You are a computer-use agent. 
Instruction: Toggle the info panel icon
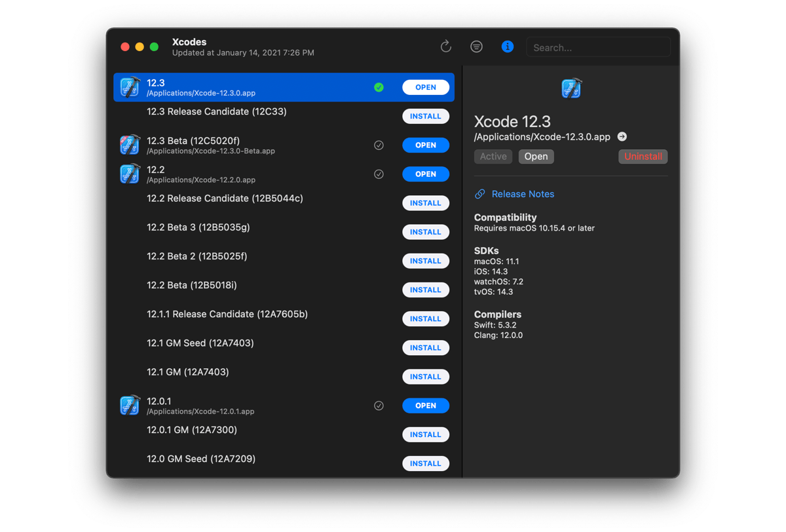(507, 47)
